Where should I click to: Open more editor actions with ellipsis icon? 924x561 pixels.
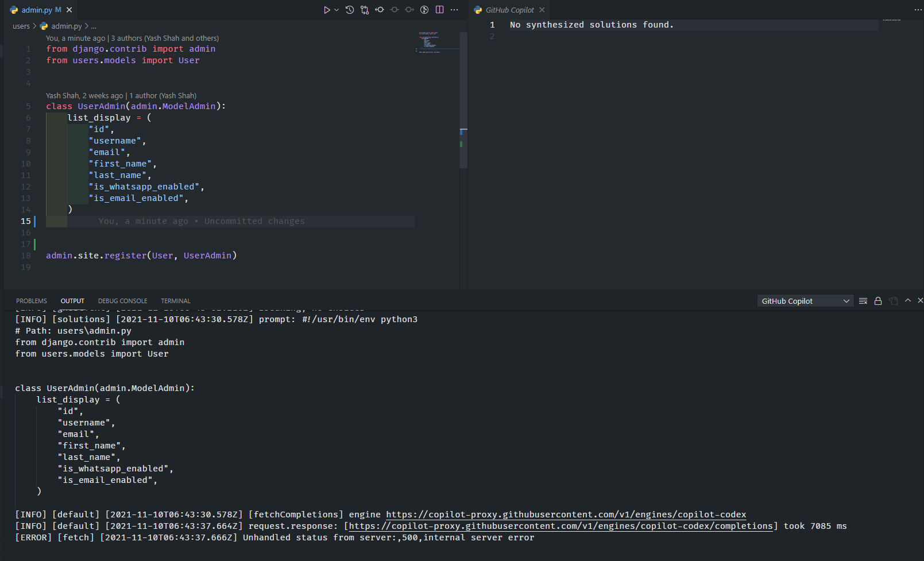point(454,10)
